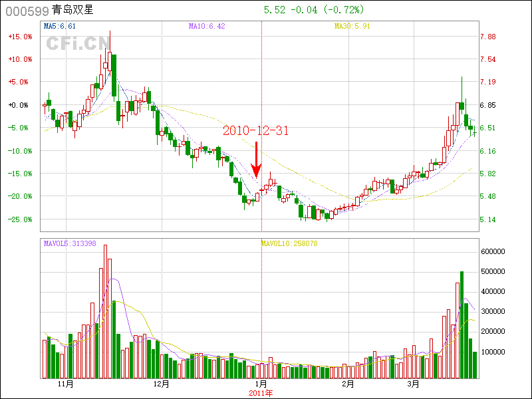Click the +15.0% axis label
The width and height of the screenshot is (532, 399).
tap(20, 37)
